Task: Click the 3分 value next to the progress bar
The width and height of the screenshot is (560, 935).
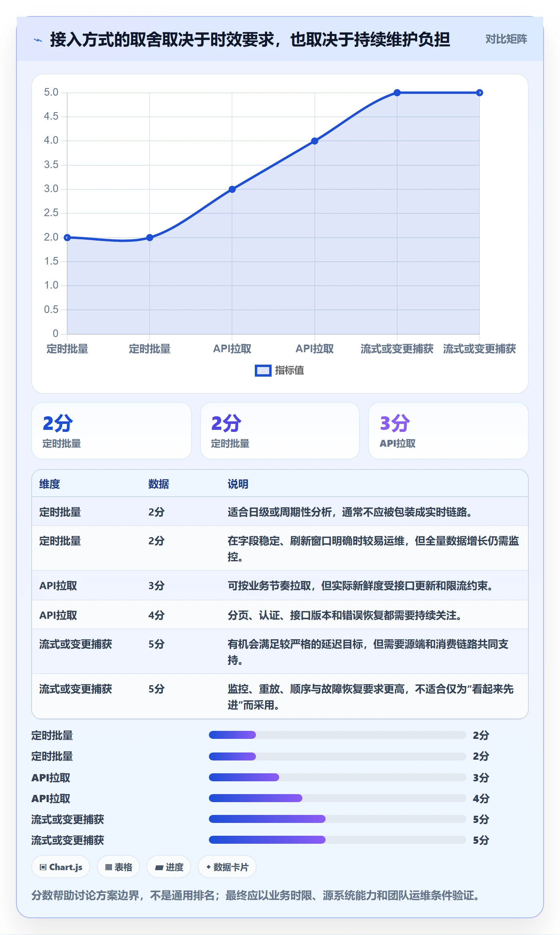Action: click(x=481, y=778)
